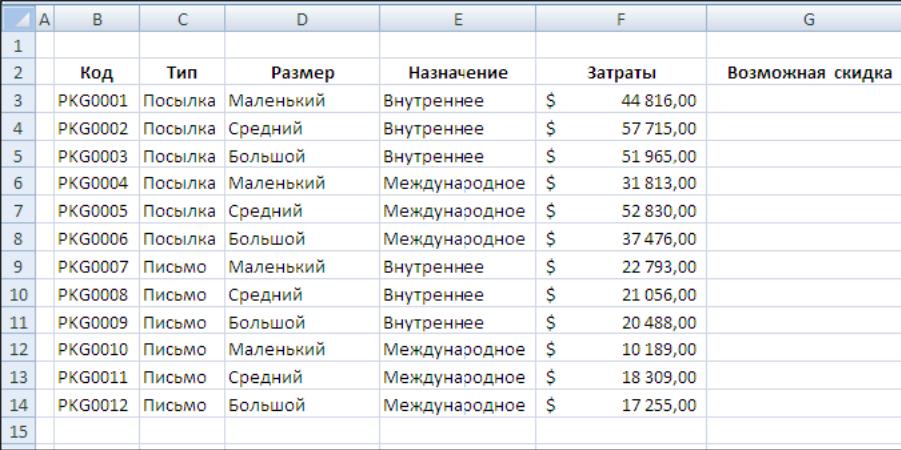Click the cost cell 17 255,00

coord(621,405)
